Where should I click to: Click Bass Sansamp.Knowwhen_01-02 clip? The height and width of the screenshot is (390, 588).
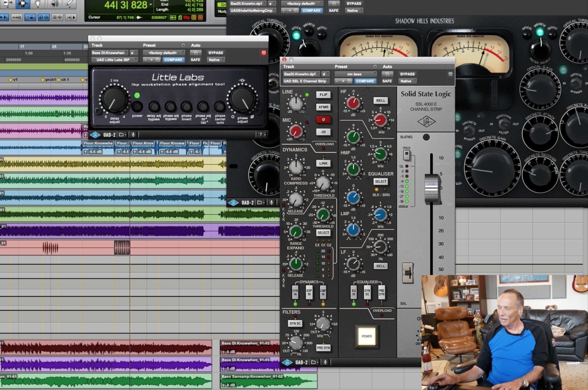(x=269, y=381)
